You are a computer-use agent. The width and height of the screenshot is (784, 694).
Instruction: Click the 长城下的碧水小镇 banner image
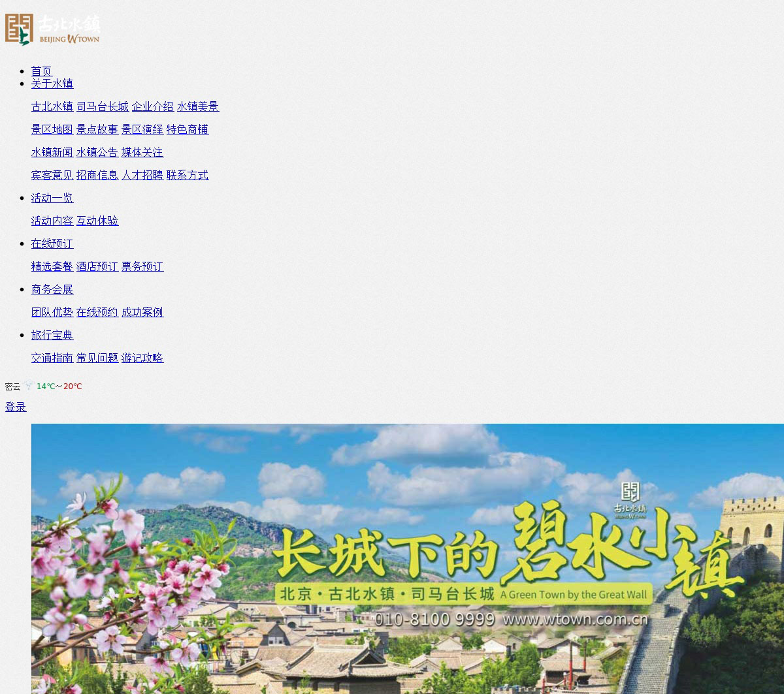(408, 559)
